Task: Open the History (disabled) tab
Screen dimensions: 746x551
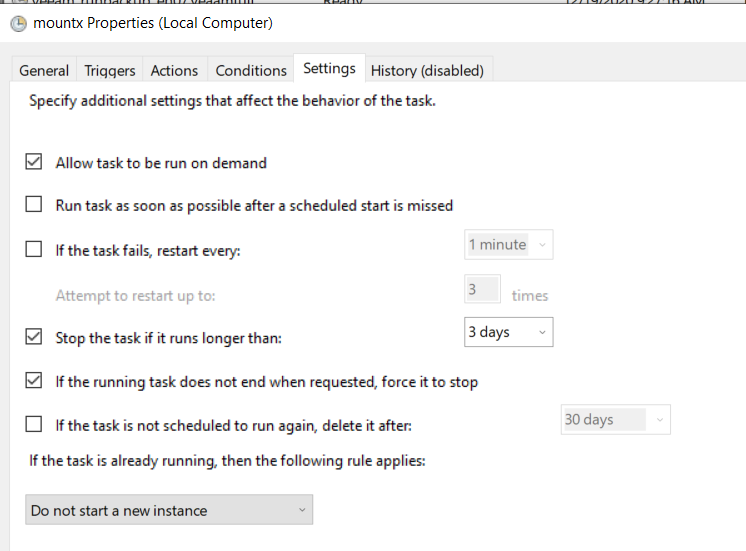Action: (427, 70)
